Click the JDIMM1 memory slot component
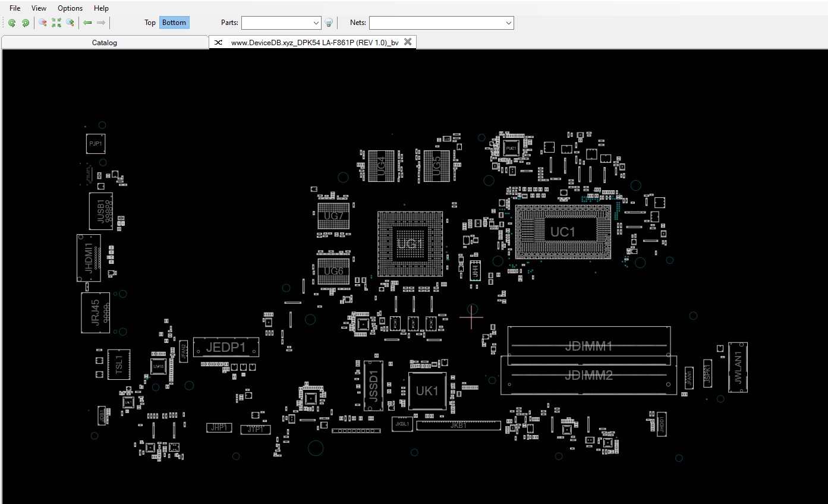Viewport: 828px width, 504px height. pyautogui.click(x=588, y=346)
